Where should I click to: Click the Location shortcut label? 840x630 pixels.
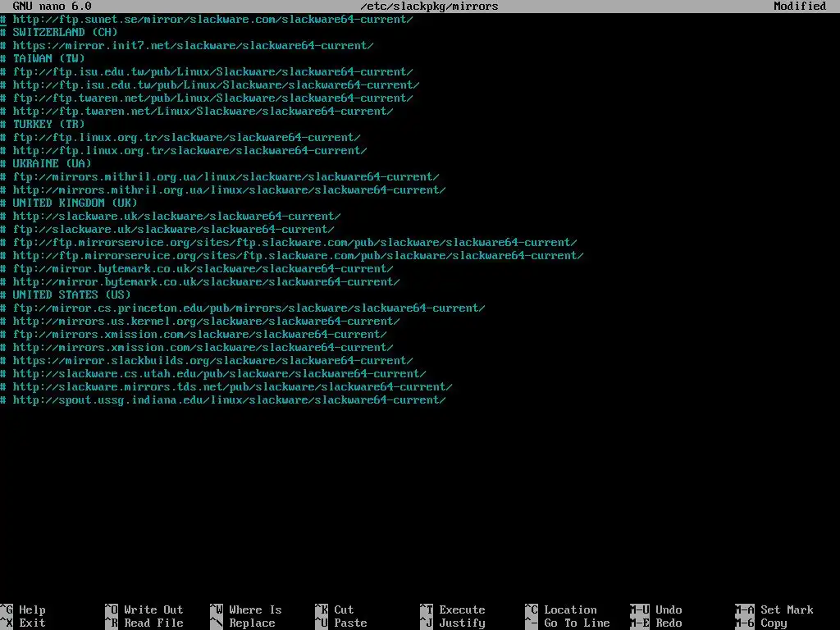[561, 609]
